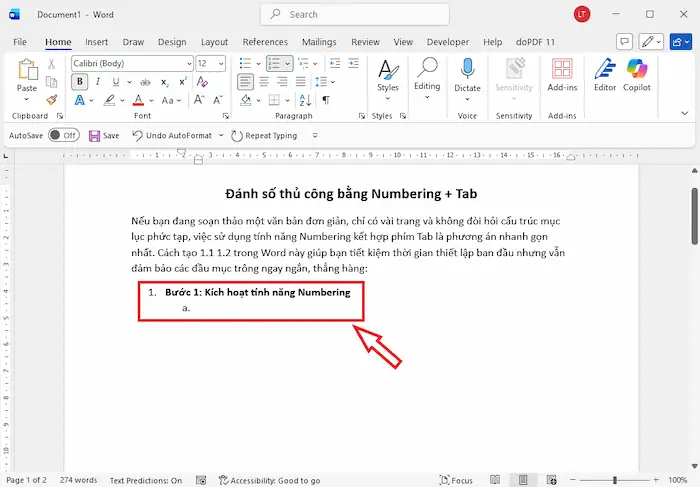Viewport: 700px width, 487px height.
Task: Open the Add-ins gallery
Action: [x=562, y=74]
